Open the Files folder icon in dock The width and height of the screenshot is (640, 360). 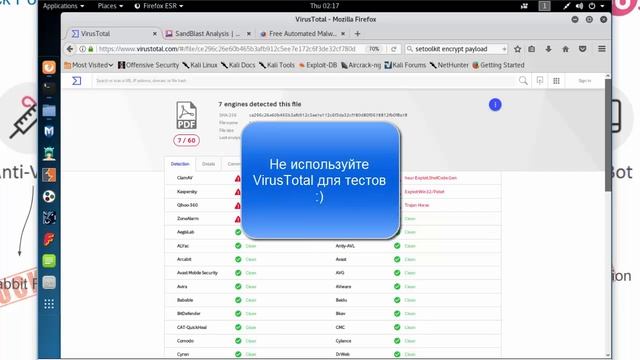pyautogui.click(x=49, y=110)
